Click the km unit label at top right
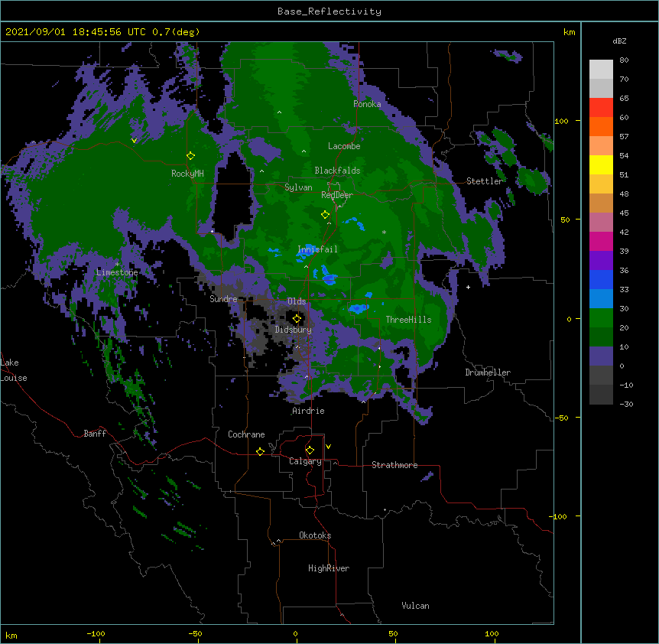 569,32
